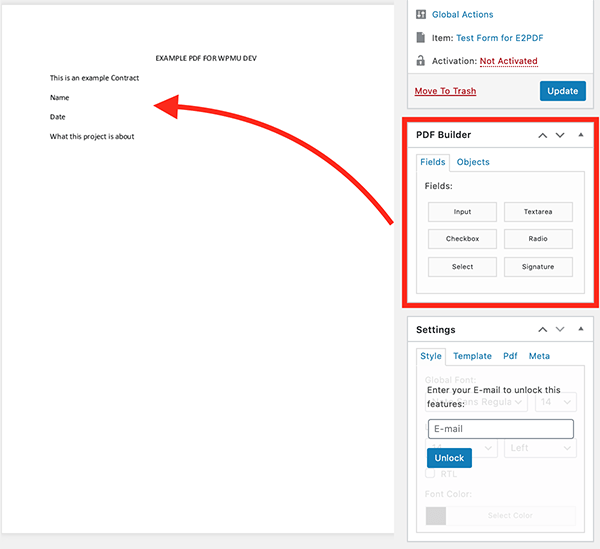Move Settings panel down
The height and width of the screenshot is (549, 600).
coord(560,330)
